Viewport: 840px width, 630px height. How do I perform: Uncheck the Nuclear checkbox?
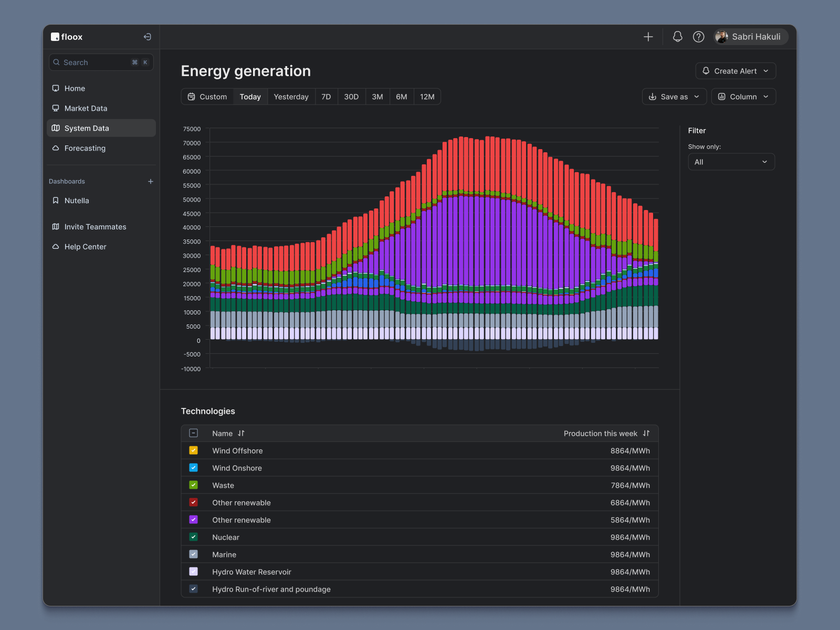[x=194, y=537]
